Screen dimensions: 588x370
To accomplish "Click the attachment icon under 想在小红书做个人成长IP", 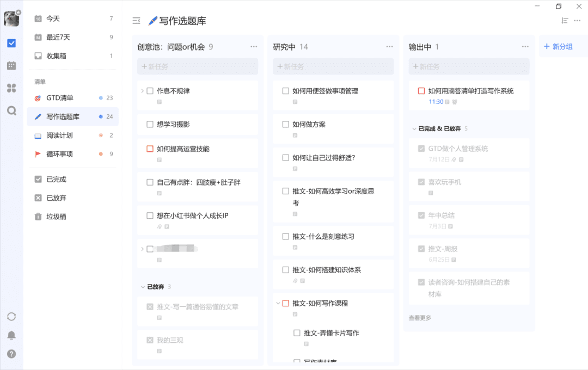I will tap(160, 227).
